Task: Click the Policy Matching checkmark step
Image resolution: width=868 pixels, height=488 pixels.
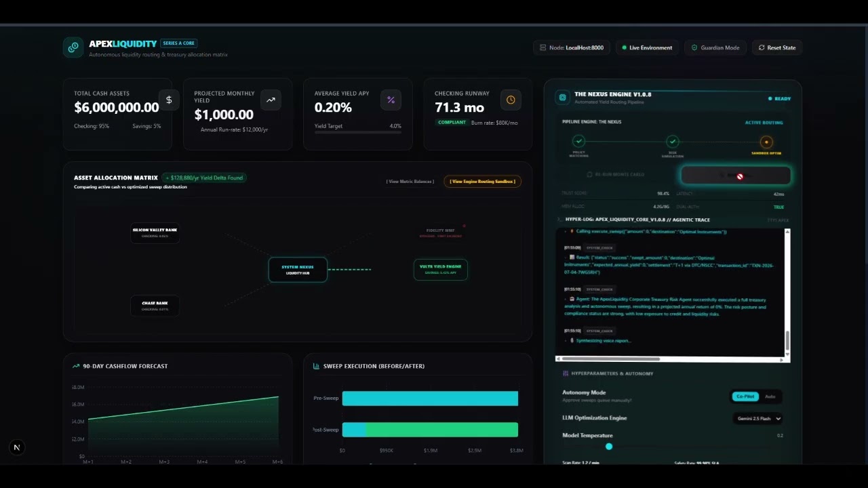Action: click(578, 142)
